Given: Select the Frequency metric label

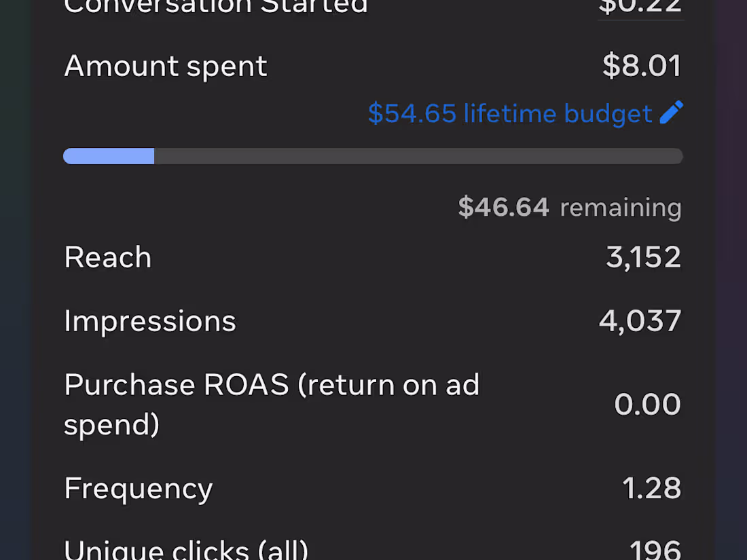Looking at the screenshot, I should pyautogui.click(x=139, y=488).
